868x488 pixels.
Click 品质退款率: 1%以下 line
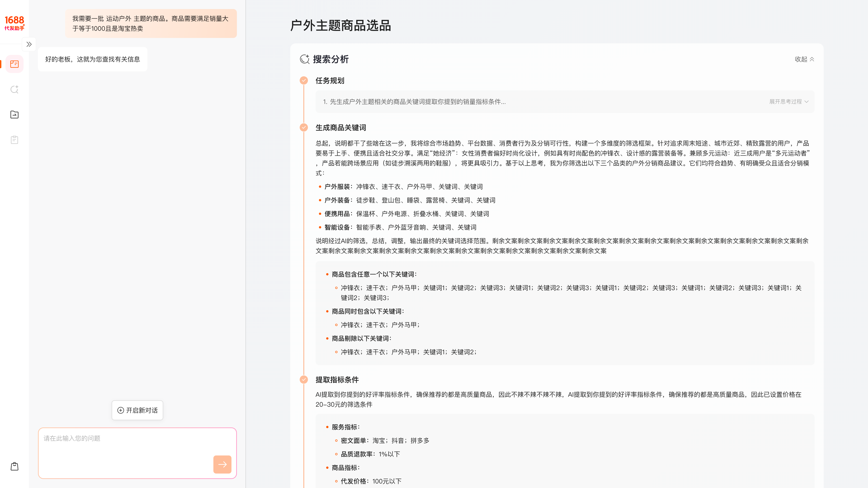pyautogui.click(x=370, y=454)
